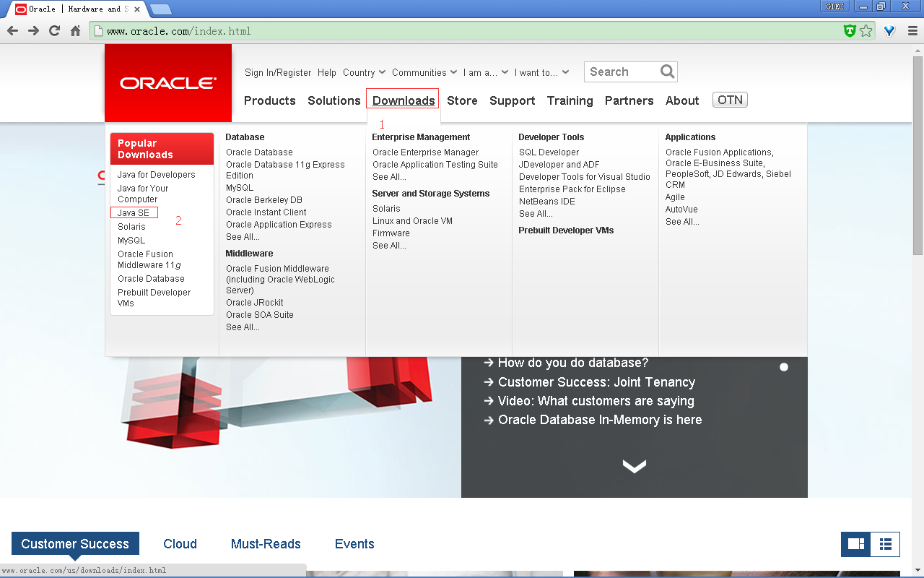The height and width of the screenshot is (578, 924).
Task: Open a new tab button
Action: pos(160,9)
